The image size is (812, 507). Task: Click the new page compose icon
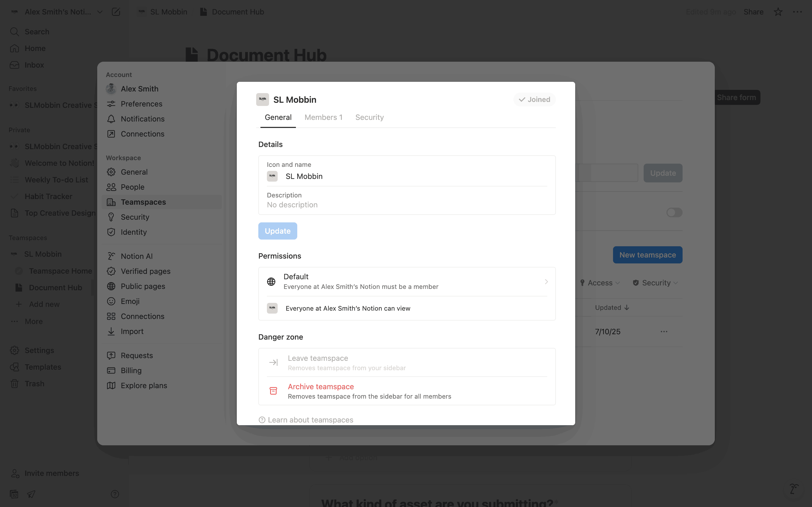click(116, 12)
